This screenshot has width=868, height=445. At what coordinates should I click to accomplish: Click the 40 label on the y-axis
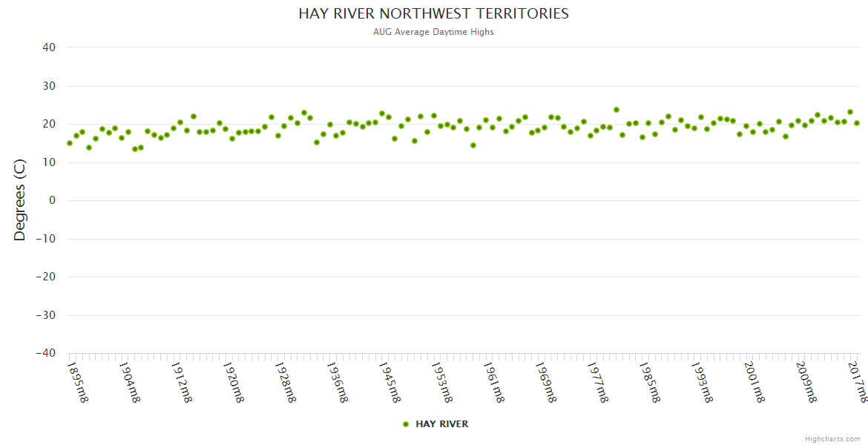pyautogui.click(x=49, y=47)
